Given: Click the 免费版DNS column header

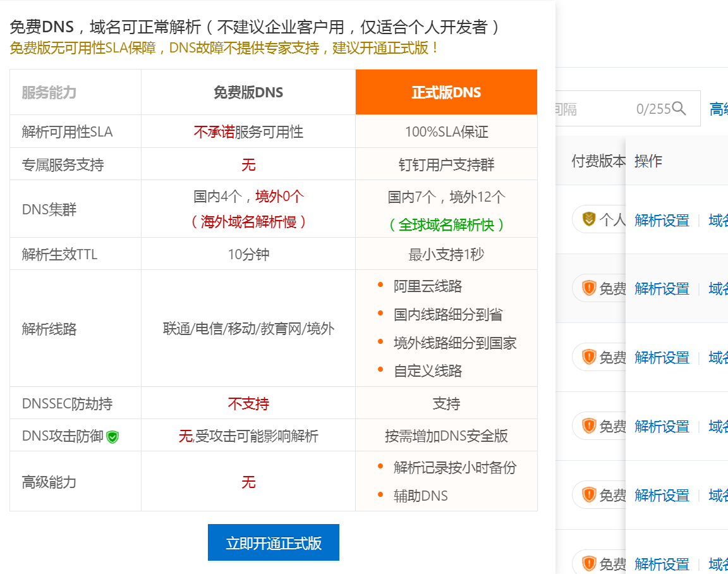Looking at the screenshot, I should 248,92.
